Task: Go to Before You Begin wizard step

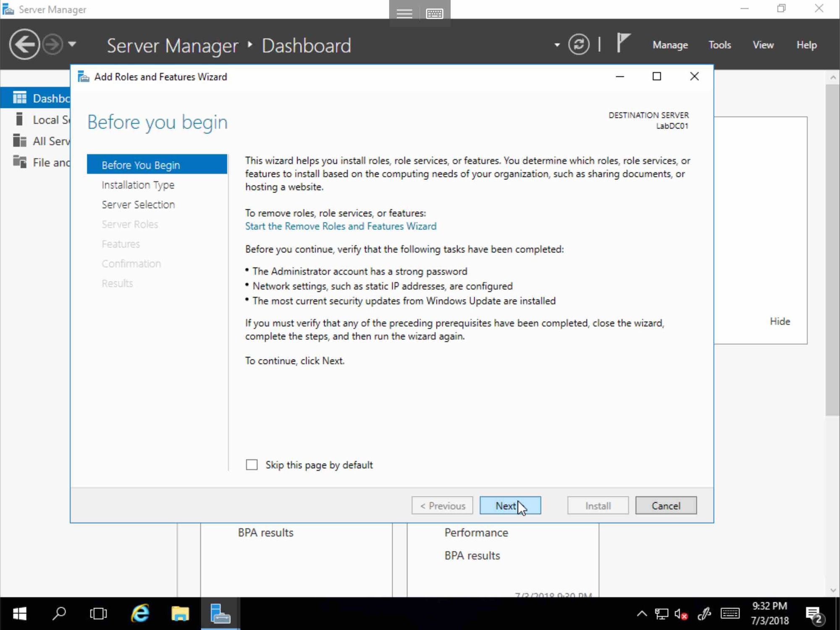Action: coord(157,165)
